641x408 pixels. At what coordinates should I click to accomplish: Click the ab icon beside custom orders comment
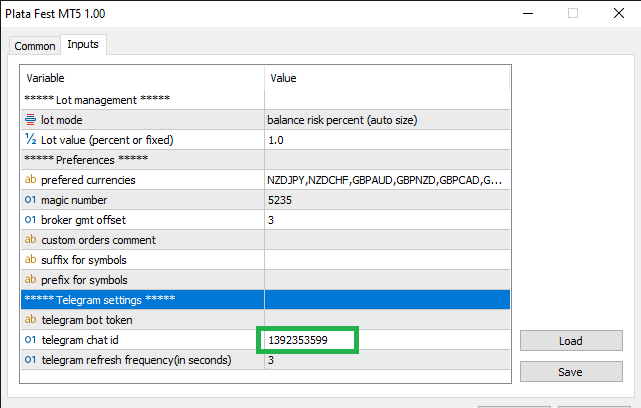pos(30,239)
